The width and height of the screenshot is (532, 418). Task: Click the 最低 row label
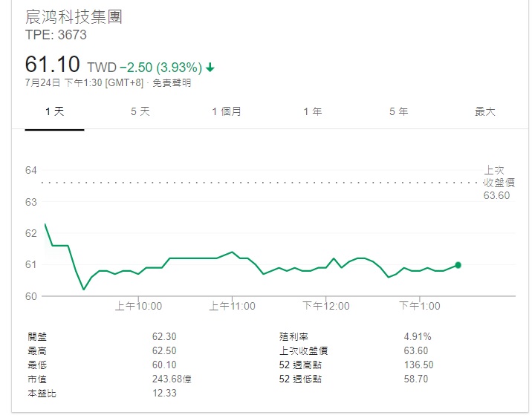[x=37, y=365]
